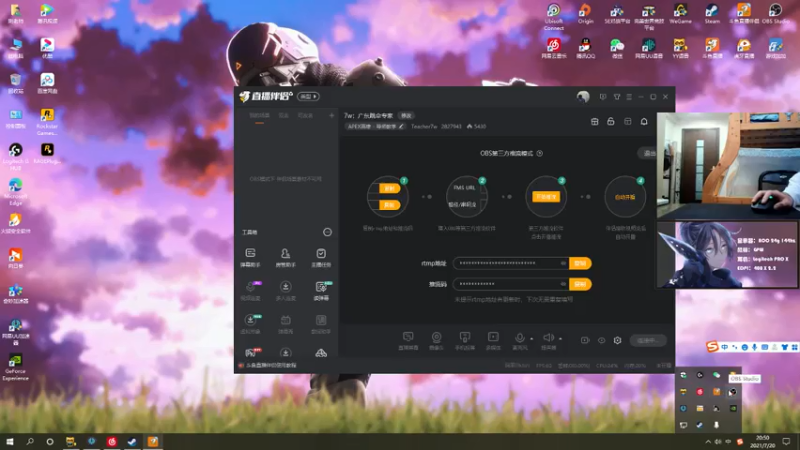Toggle the mode pill next to 直播伴侣 logo
The height and width of the screenshot is (450, 800).
[308, 96]
